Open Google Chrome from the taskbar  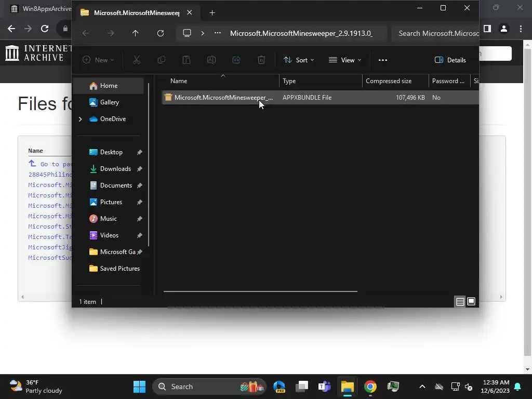click(x=370, y=387)
